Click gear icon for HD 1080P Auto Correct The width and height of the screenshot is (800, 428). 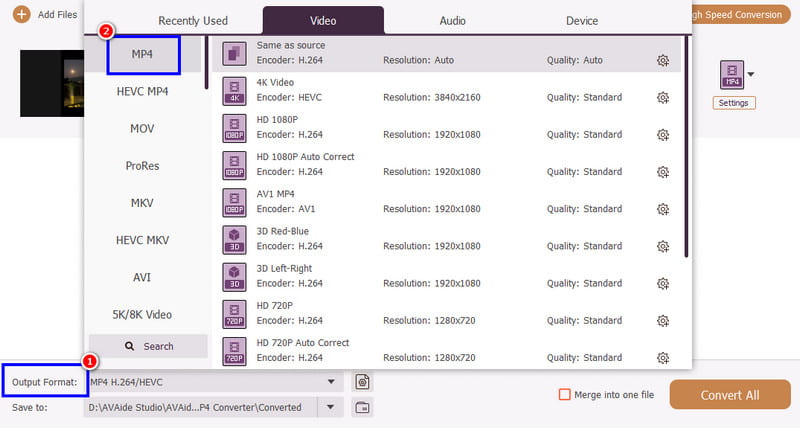662,172
